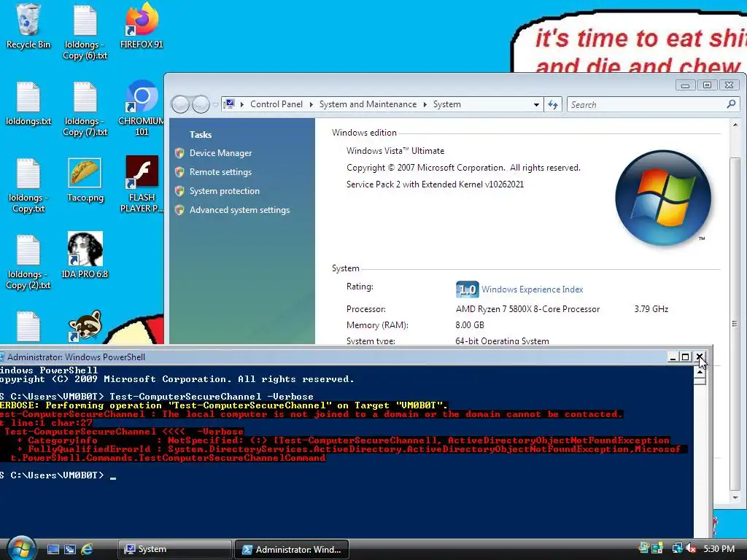Screen dimensions: 747x560
Task: Expand arrow after Control Panel breadcrumb
Action: click(x=311, y=104)
